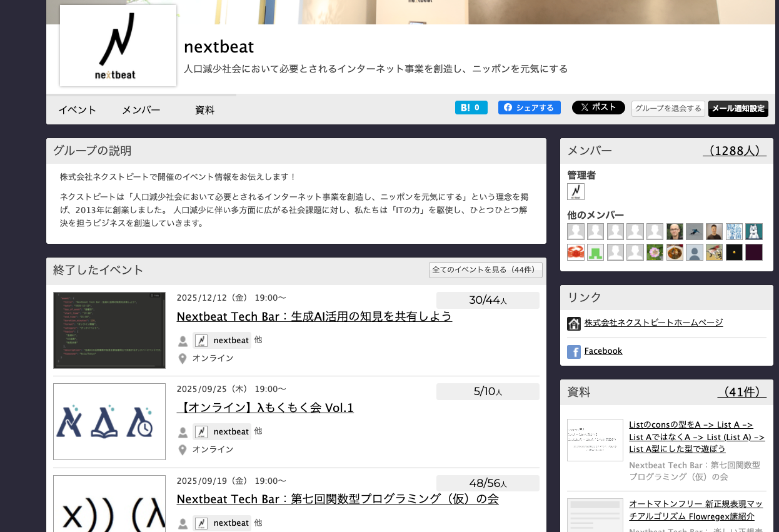Click the 第七回関数型 event thumbnail

pos(109,503)
